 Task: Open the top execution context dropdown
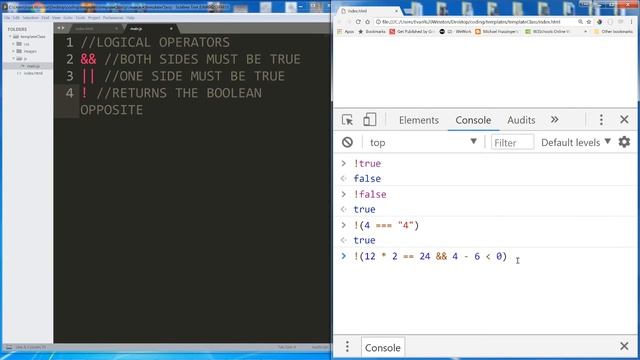[423, 142]
